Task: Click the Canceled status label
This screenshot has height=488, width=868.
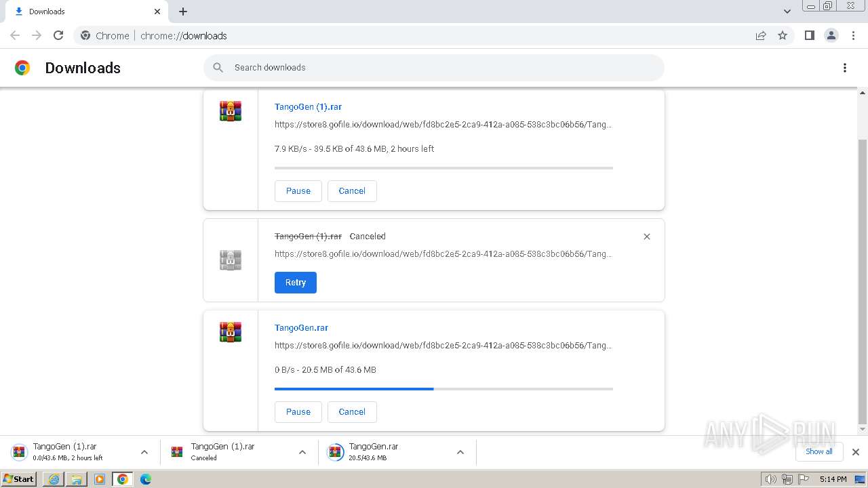Action: coord(368,237)
